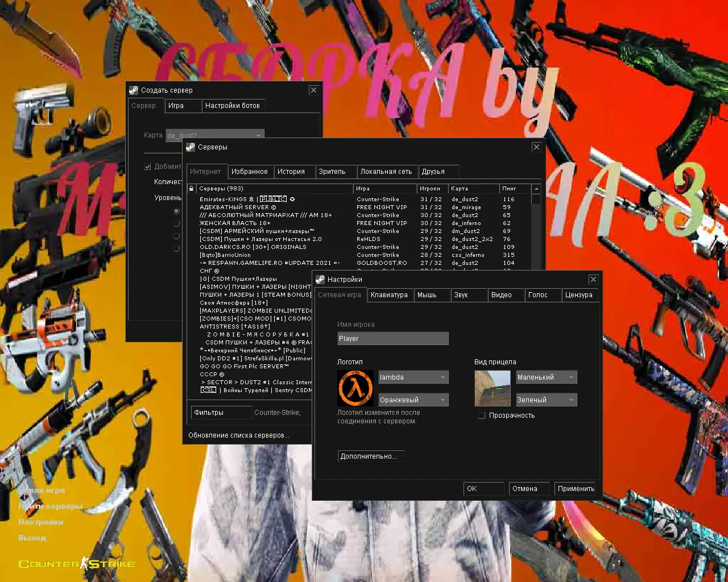Toggle the Добавит… checkbox in Создать сервер
The image size is (728, 582).
[x=148, y=167]
